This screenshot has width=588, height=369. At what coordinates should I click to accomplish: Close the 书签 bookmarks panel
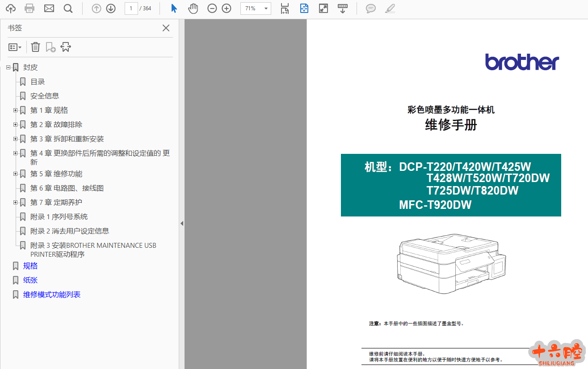pyautogui.click(x=166, y=28)
